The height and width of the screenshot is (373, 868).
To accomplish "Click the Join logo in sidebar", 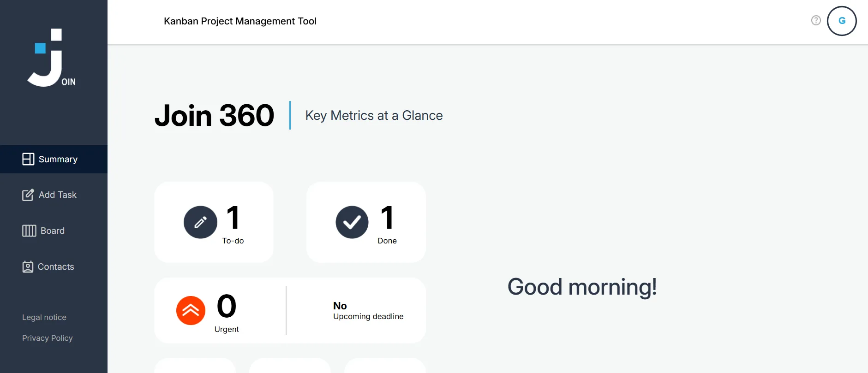I will [x=51, y=58].
